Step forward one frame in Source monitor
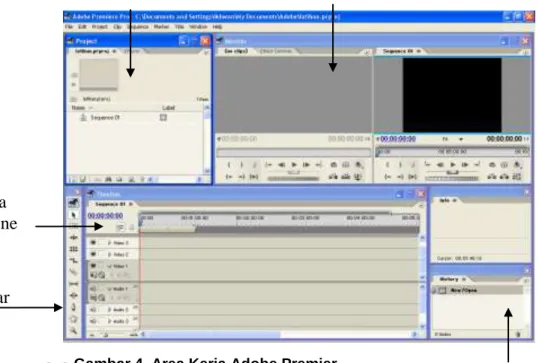This screenshot has height=363, width=539. coord(306,165)
